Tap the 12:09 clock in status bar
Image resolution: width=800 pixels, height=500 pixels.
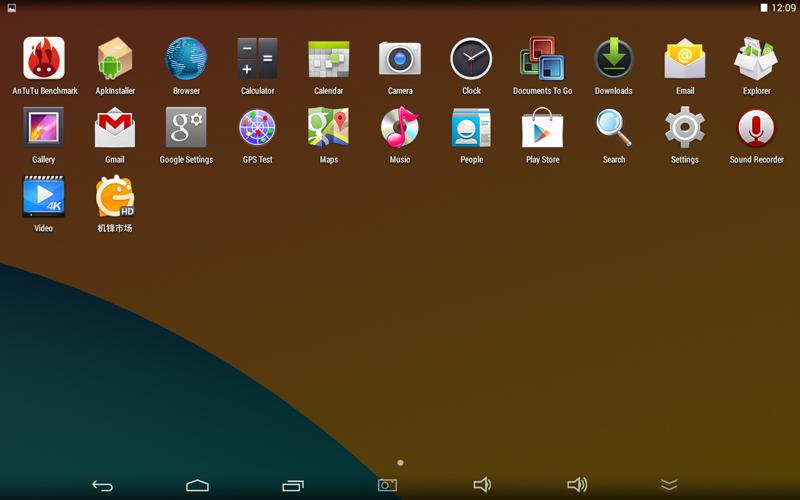(x=783, y=8)
